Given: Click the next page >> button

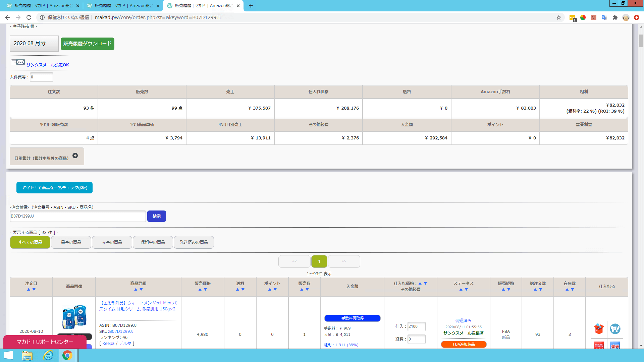Looking at the screenshot, I should 344,261.
